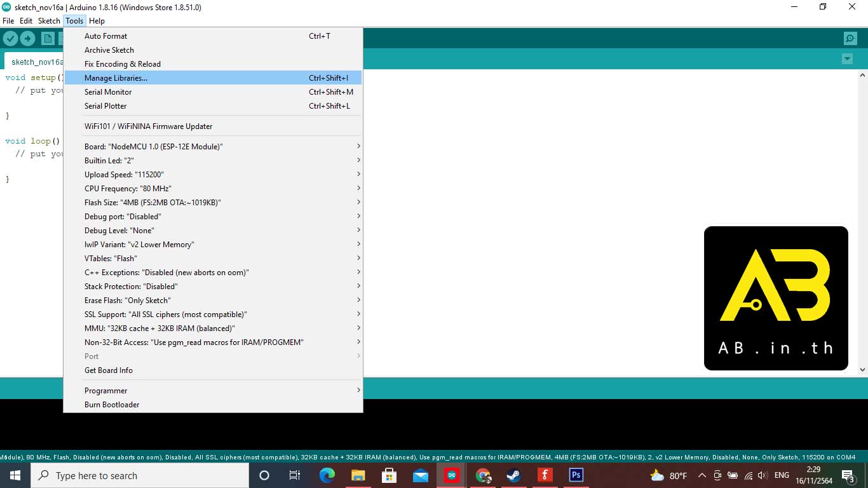Click the Upload arrow toolbar icon
This screenshot has height=488, width=868.
click(x=27, y=39)
